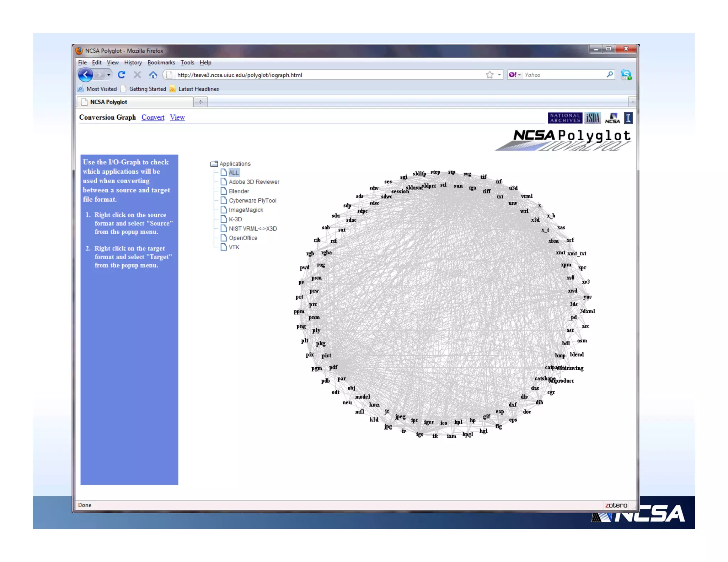Open the new tab plus button
The height and width of the screenshot is (562, 728).
[200, 102]
